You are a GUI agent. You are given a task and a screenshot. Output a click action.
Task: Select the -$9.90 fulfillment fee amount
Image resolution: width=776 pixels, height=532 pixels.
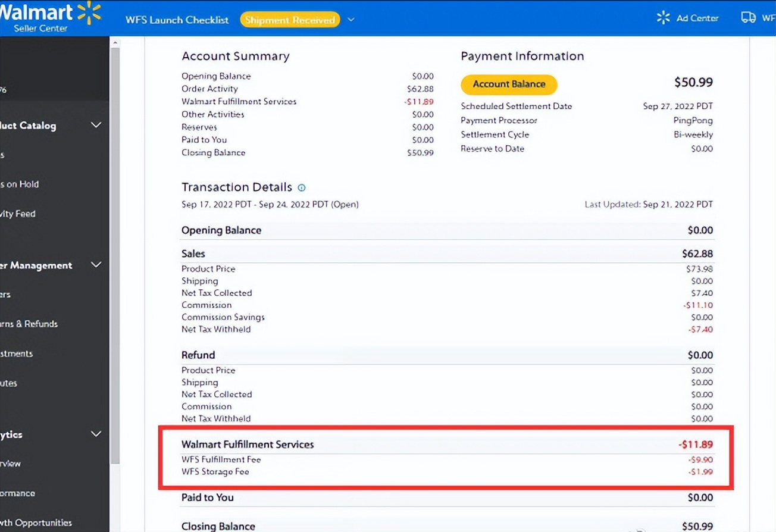pyautogui.click(x=700, y=459)
